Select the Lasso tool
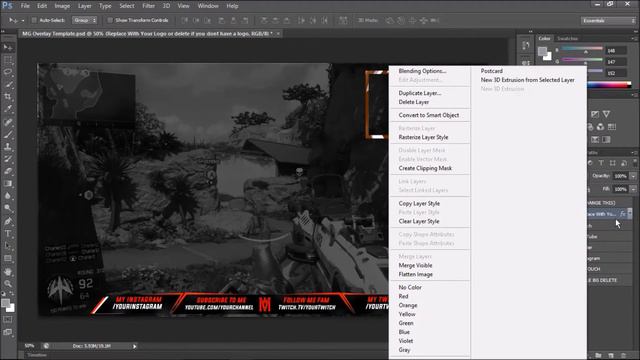 [x=8, y=72]
